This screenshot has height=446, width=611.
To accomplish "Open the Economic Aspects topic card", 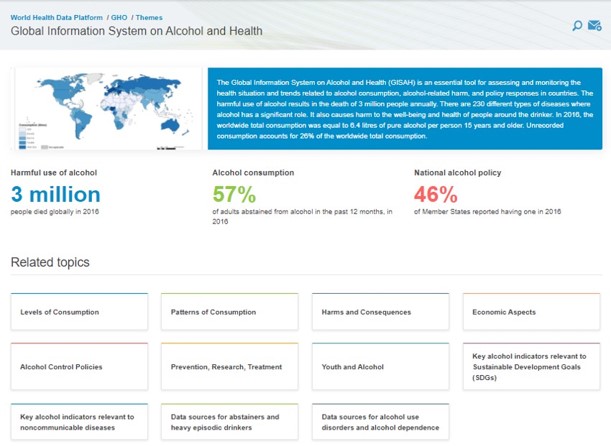I will (x=530, y=312).
